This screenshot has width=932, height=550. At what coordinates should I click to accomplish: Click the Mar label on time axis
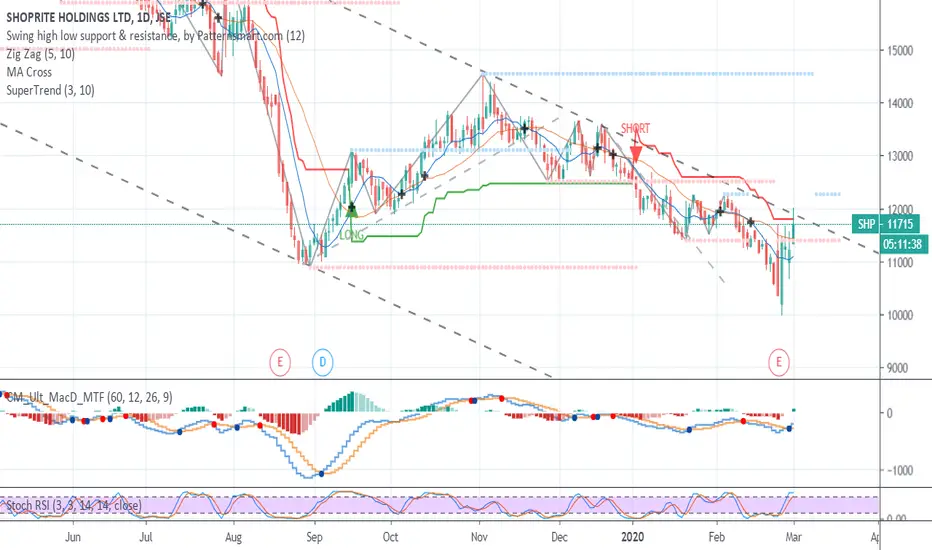click(x=794, y=537)
